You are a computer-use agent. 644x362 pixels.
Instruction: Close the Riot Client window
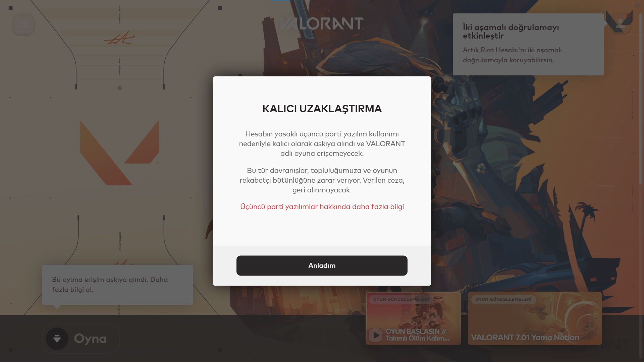click(x=637, y=6)
